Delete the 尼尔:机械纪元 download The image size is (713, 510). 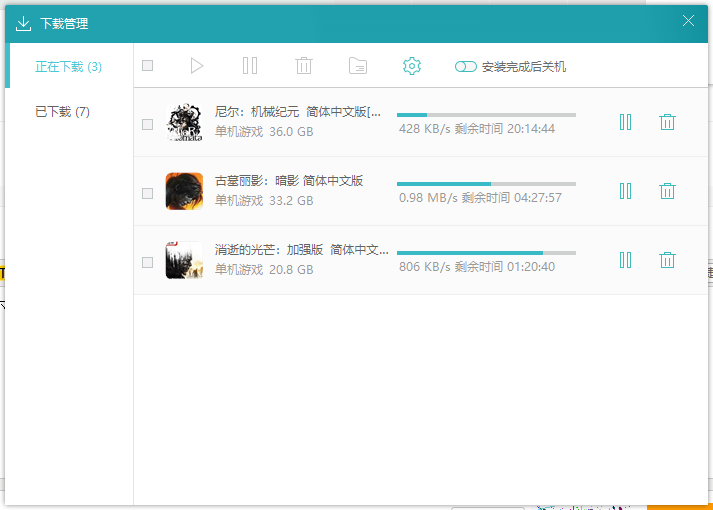point(667,122)
